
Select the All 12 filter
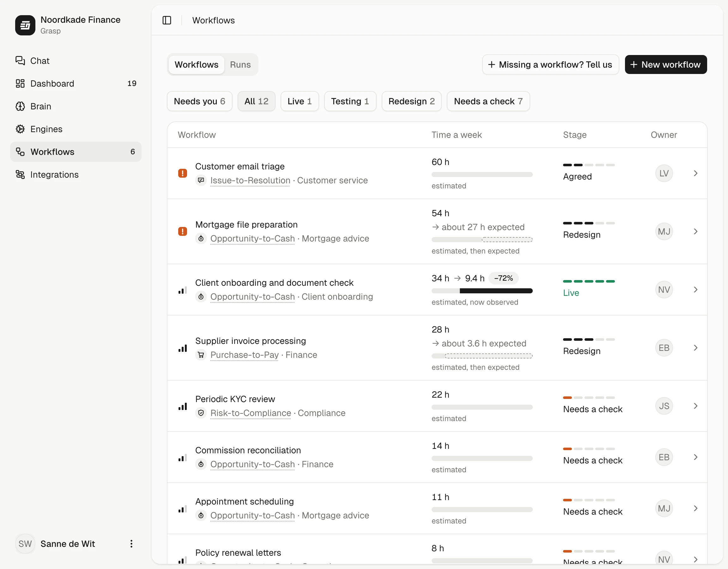click(x=256, y=101)
